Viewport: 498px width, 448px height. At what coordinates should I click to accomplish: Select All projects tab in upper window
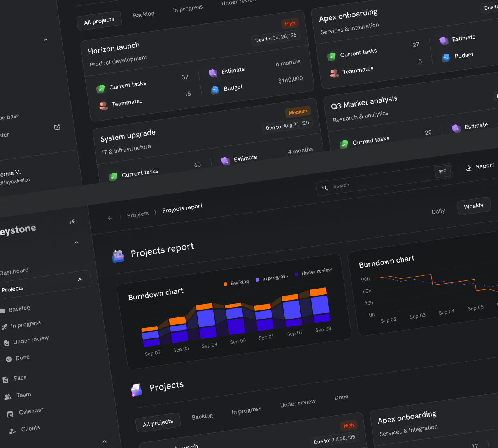coord(99,21)
